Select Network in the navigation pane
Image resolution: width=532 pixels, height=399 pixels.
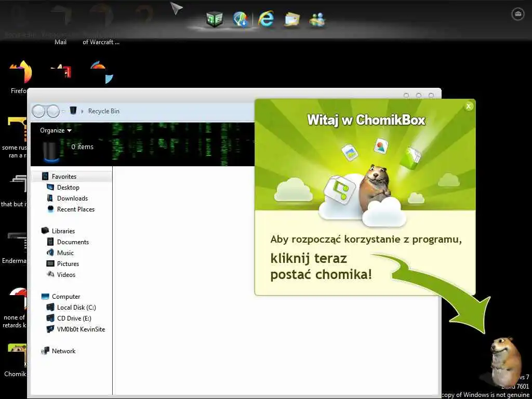pos(63,351)
